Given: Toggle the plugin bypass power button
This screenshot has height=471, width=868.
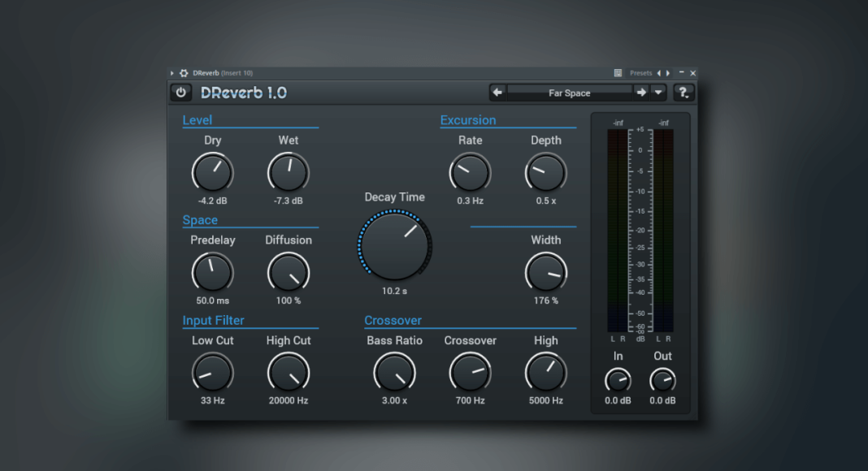Looking at the screenshot, I should point(180,92).
